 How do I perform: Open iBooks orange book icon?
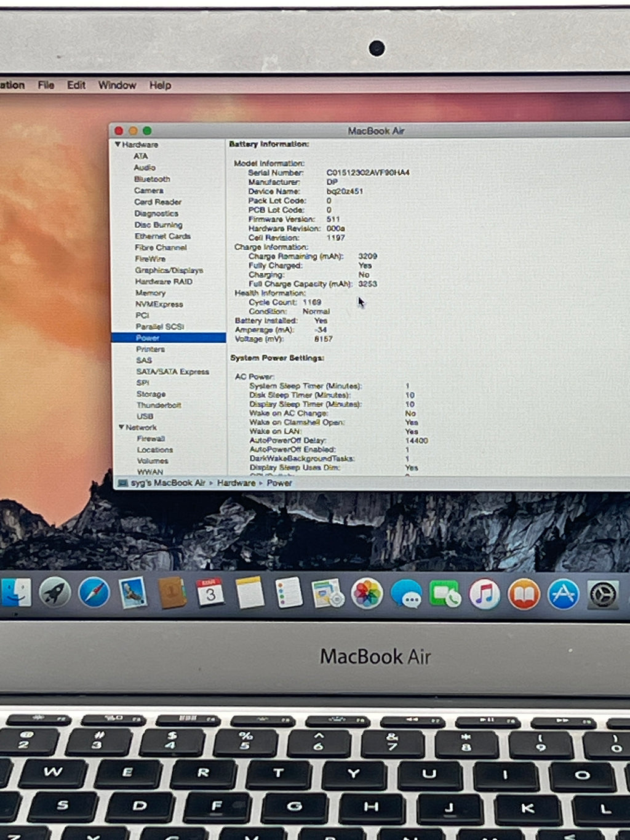tap(524, 595)
